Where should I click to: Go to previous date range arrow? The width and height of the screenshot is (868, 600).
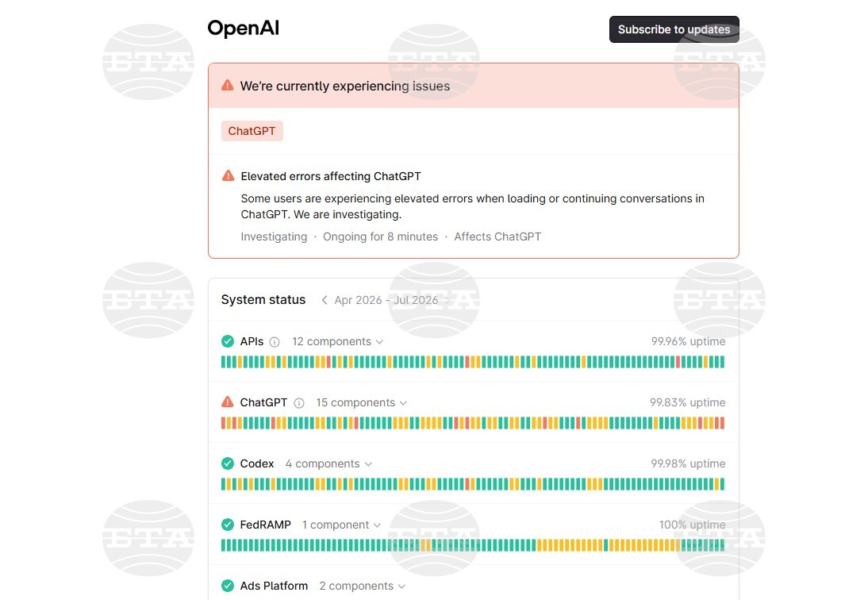(325, 300)
